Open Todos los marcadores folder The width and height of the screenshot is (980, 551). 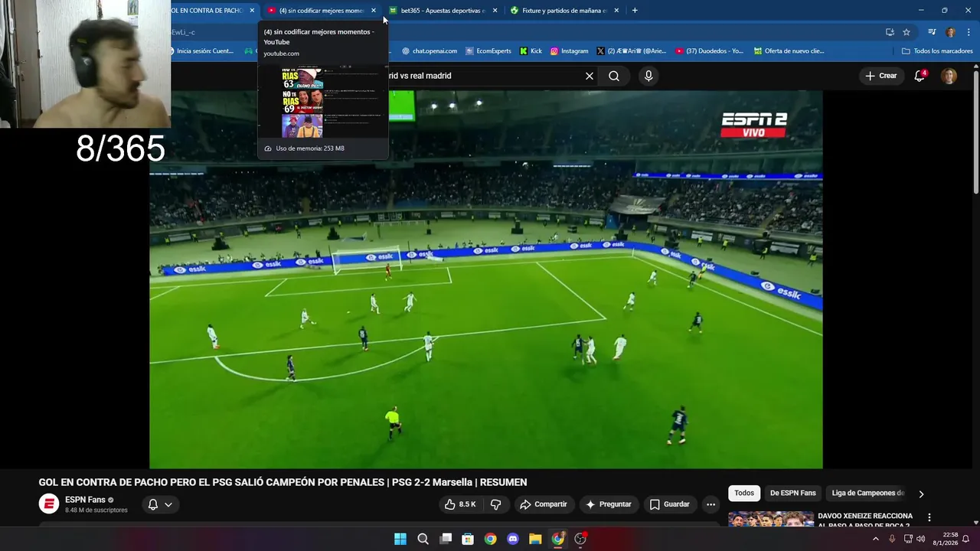tap(937, 51)
